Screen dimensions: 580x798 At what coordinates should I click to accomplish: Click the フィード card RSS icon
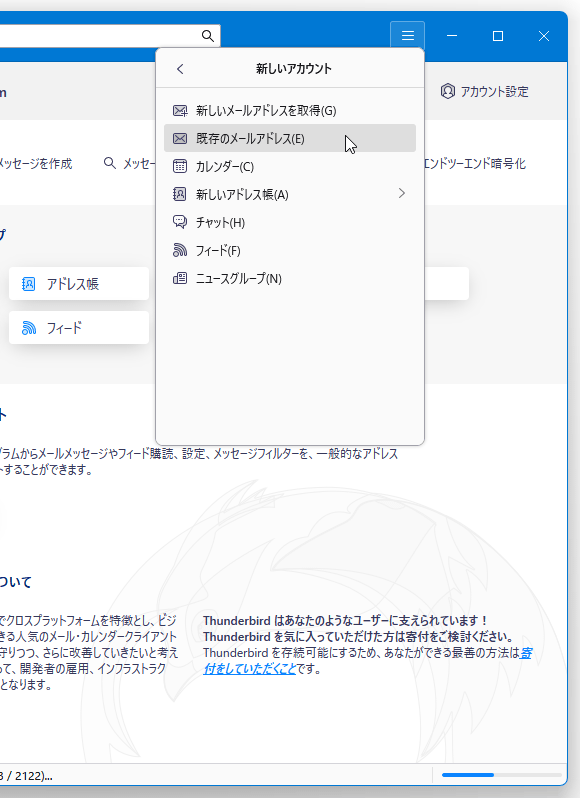coord(28,328)
